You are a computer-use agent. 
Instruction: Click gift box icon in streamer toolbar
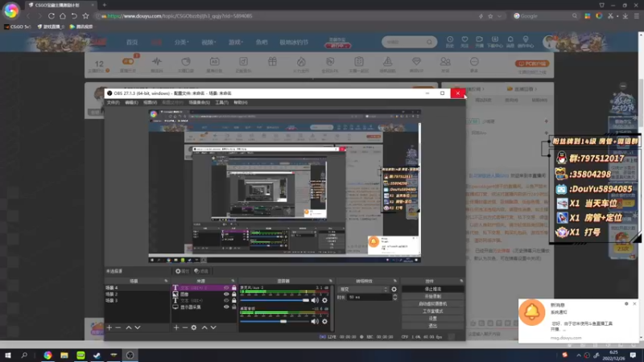(272, 62)
